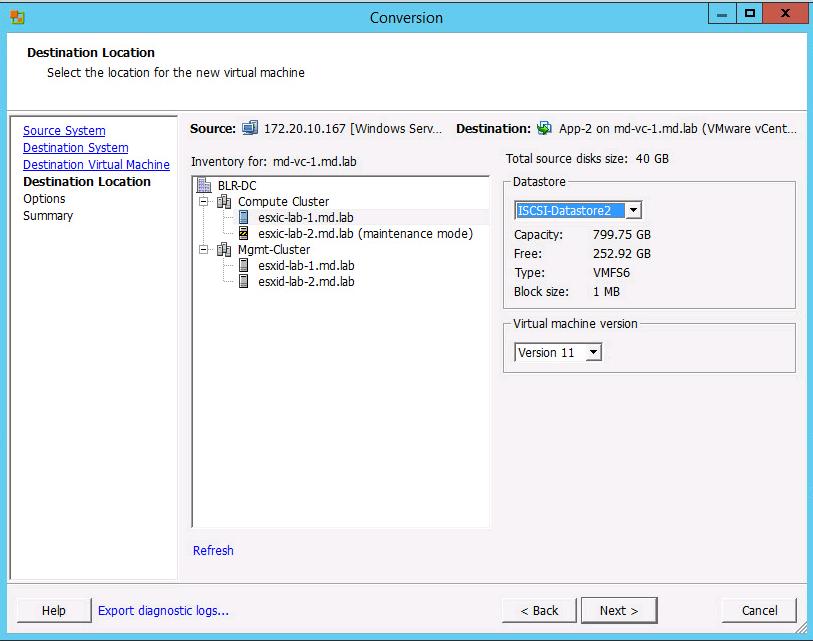This screenshot has width=813, height=641.
Task: Select the Mgmt-Cluster label
Action: 274,249
